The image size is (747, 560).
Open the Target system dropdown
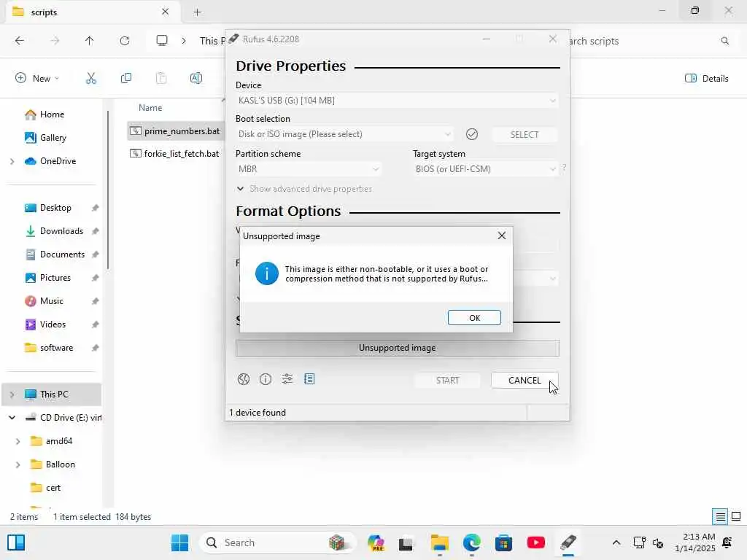coord(485,169)
